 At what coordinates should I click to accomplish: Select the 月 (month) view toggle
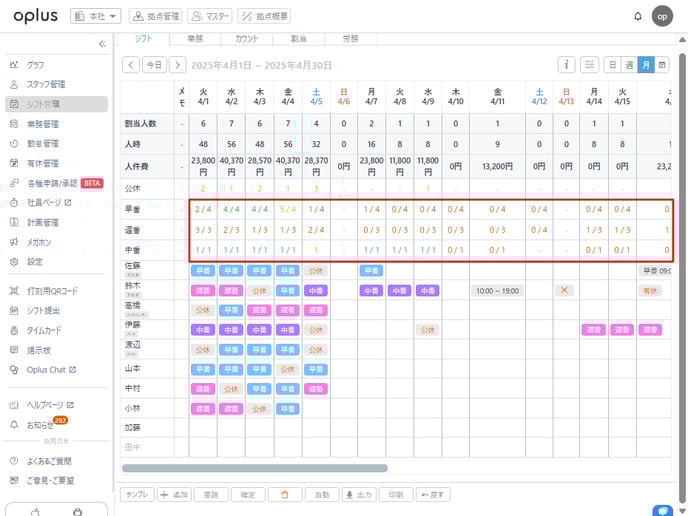(645, 64)
